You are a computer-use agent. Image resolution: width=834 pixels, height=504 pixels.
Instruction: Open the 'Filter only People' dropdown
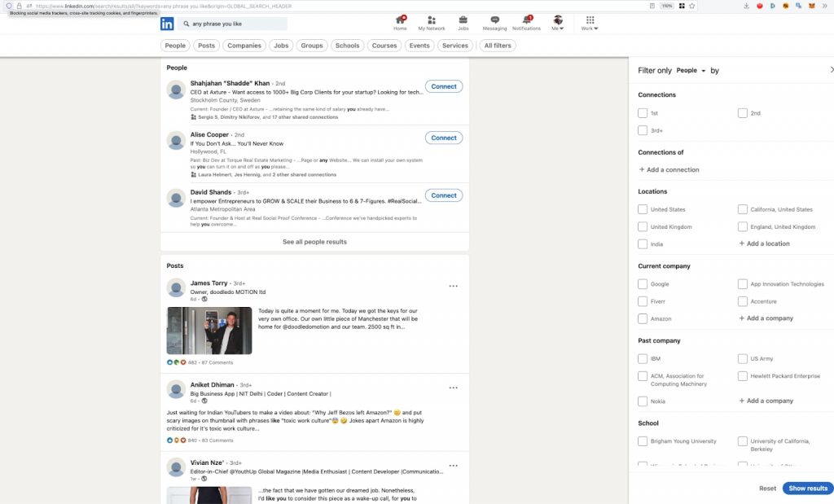pyautogui.click(x=691, y=70)
